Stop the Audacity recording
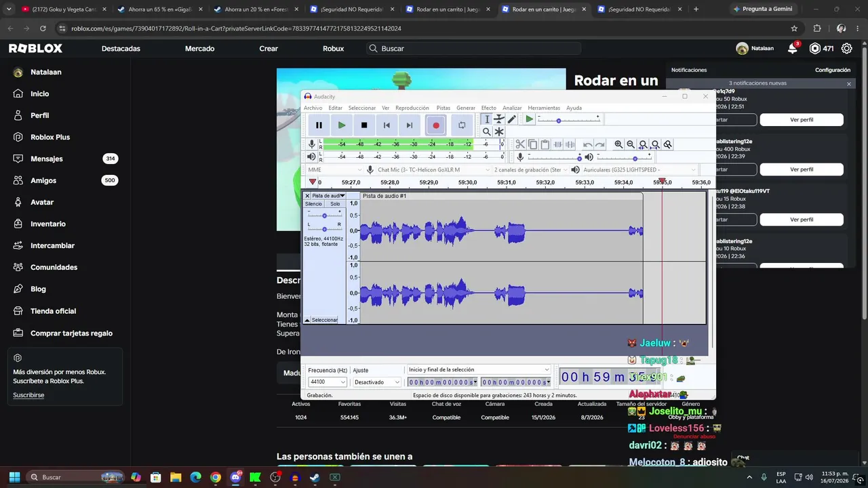The height and width of the screenshot is (488, 868). click(x=364, y=125)
